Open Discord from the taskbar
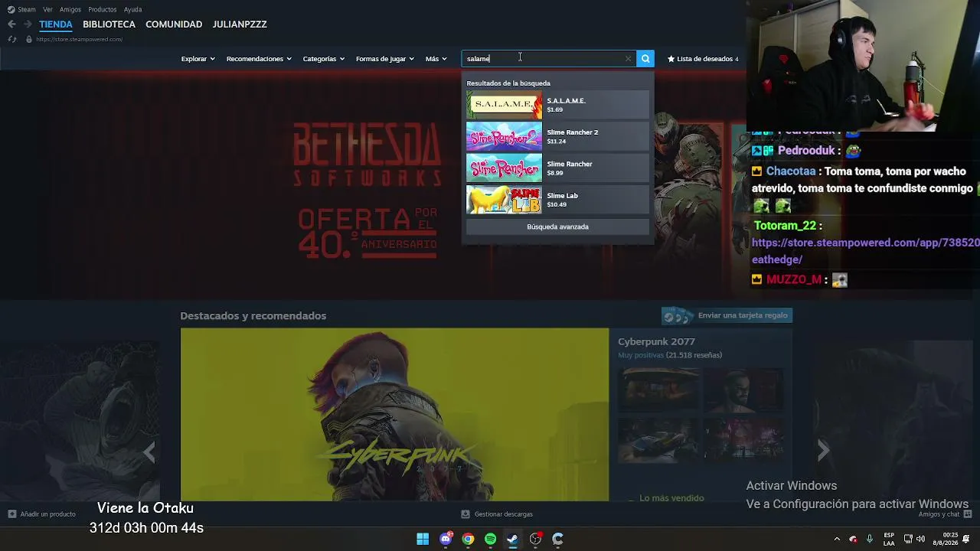Image resolution: width=980 pixels, height=551 pixels. point(446,539)
